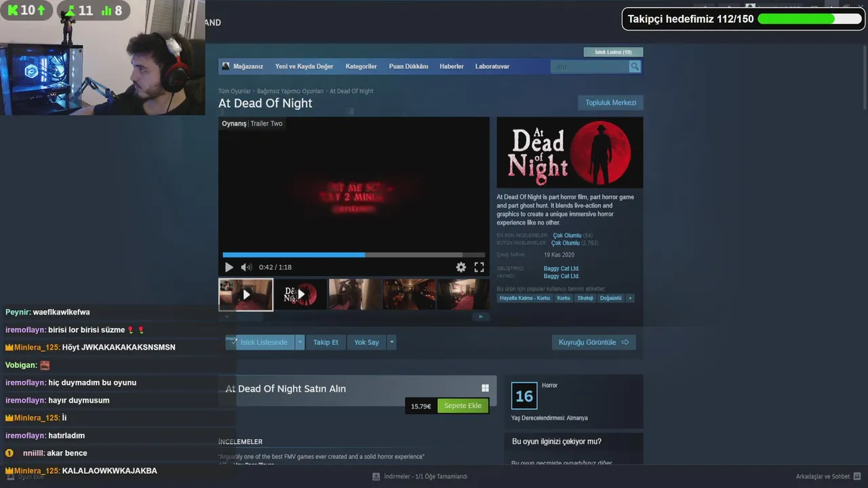The height and width of the screenshot is (488, 868).
Task: Click the Takip Et button
Action: click(325, 342)
